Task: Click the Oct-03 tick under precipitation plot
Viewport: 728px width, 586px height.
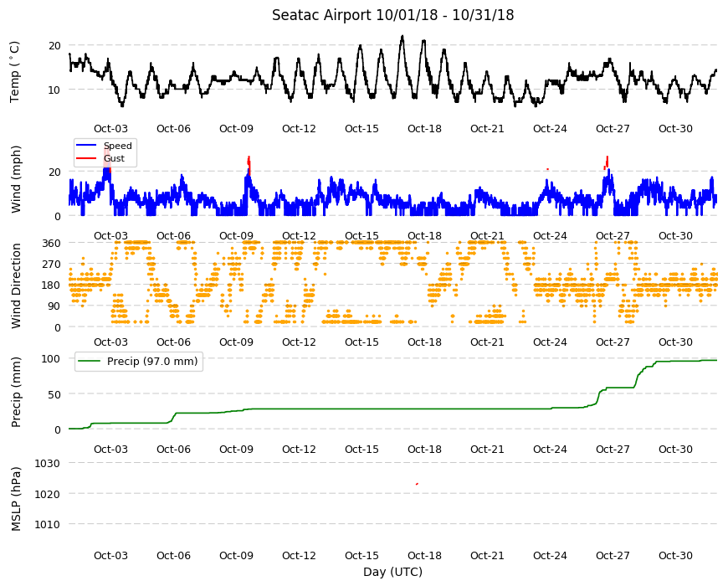Action: click(x=110, y=449)
